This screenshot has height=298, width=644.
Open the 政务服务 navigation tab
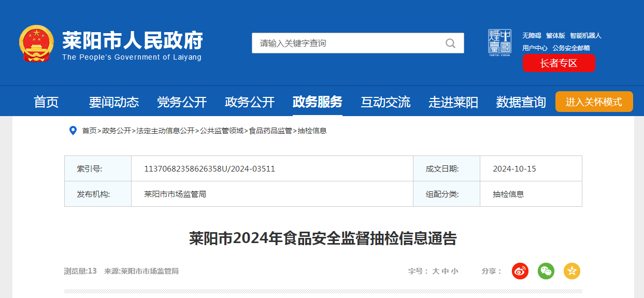pos(318,102)
